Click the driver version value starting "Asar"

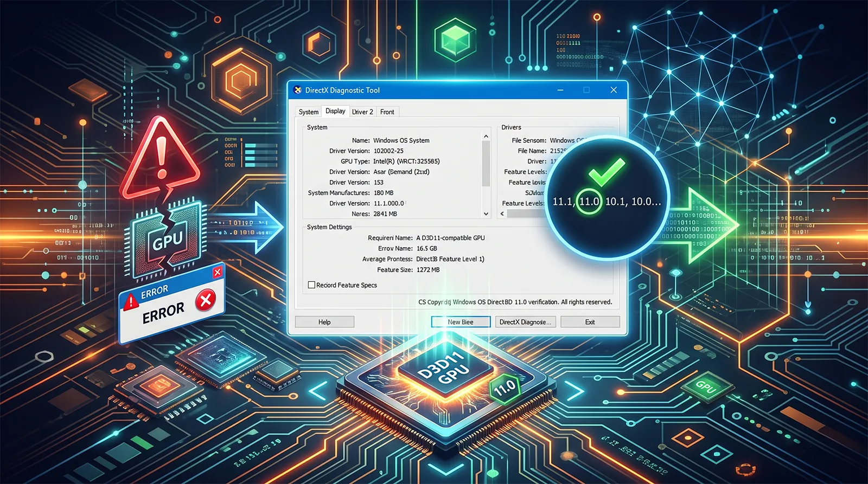401,172
